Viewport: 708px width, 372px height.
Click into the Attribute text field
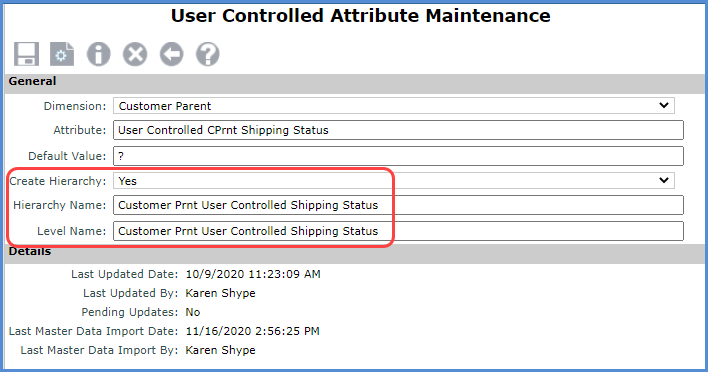[x=398, y=130]
